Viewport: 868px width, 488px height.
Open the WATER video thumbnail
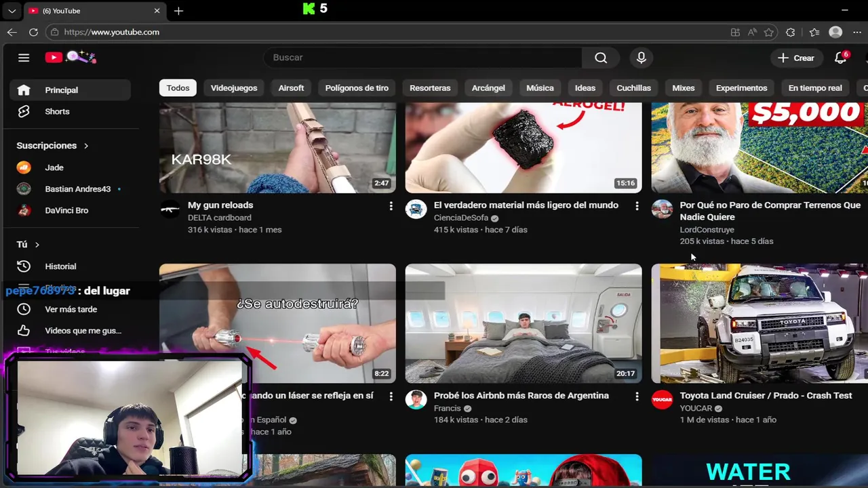click(x=759, y=470)
